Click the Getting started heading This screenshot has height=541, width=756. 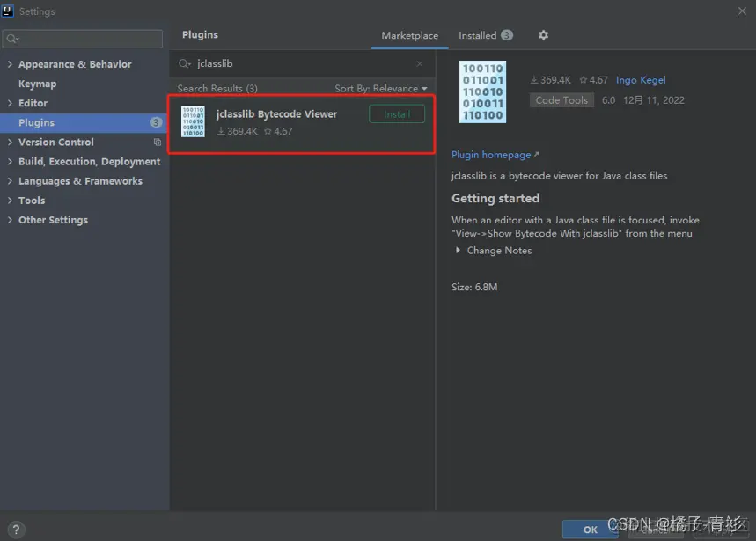(x=495, y=199)
